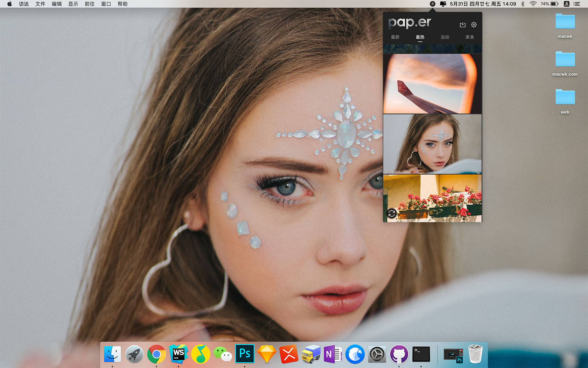The width and height of the screenshot is (588, 368).
Task: Open the Wubi input method icon
Action: (567, 4)
